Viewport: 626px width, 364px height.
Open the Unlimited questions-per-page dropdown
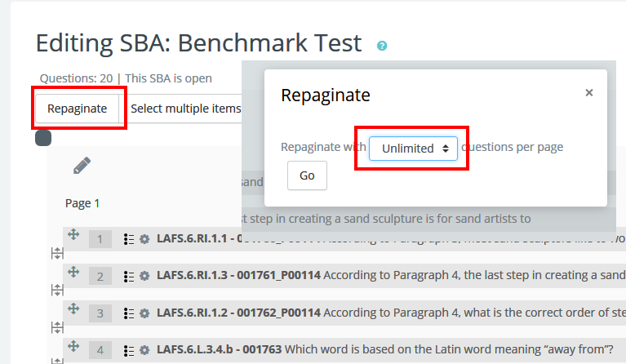tap(413, 149)
